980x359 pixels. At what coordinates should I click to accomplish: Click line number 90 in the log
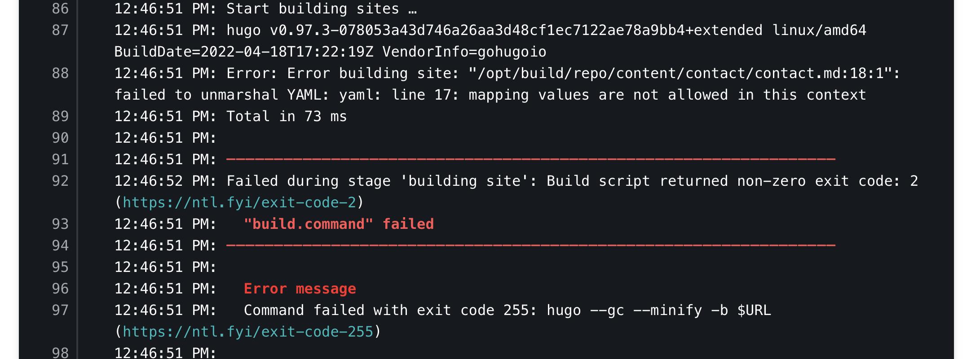click(x=60, y=138)
